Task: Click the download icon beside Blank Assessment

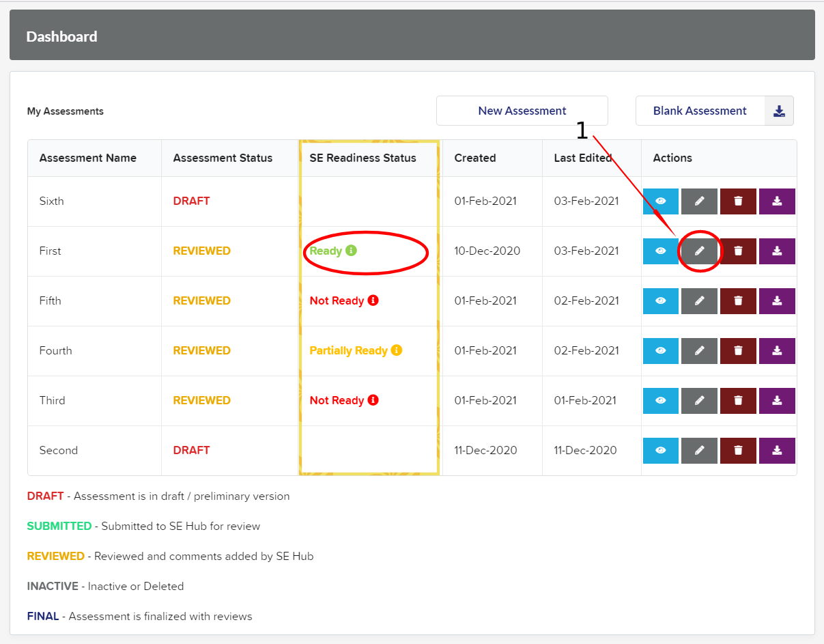Action: pyautogui.click(x=779, y=111)
